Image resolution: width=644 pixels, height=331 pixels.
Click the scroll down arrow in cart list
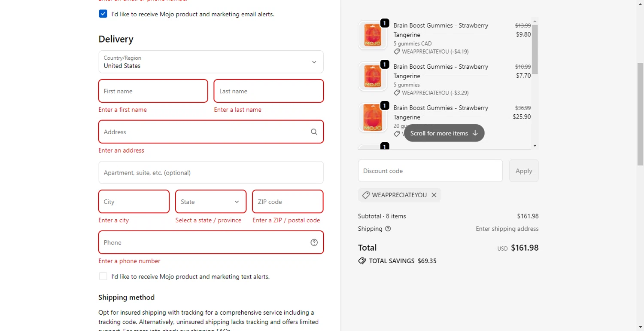tap(535, 146)
